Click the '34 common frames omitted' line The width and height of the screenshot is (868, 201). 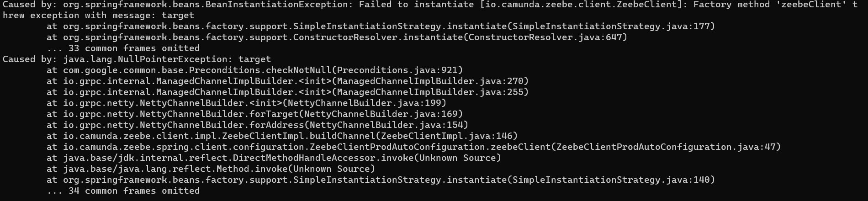(x=123, y=191)
